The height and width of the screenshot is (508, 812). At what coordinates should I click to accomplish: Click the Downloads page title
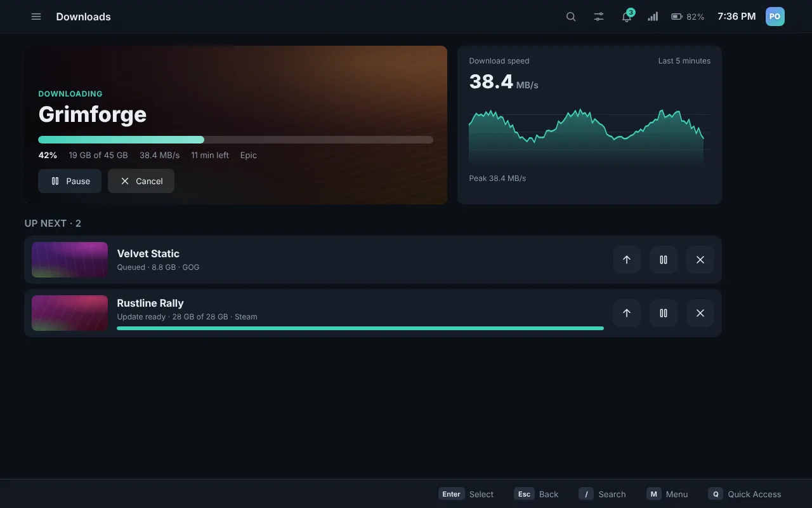click(x=83, y=17)
